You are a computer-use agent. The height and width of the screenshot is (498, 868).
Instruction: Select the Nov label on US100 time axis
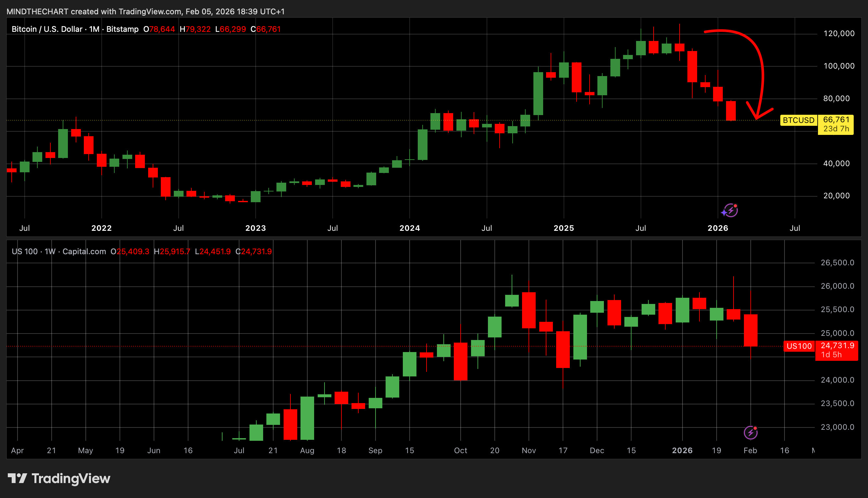pos(529,451)
